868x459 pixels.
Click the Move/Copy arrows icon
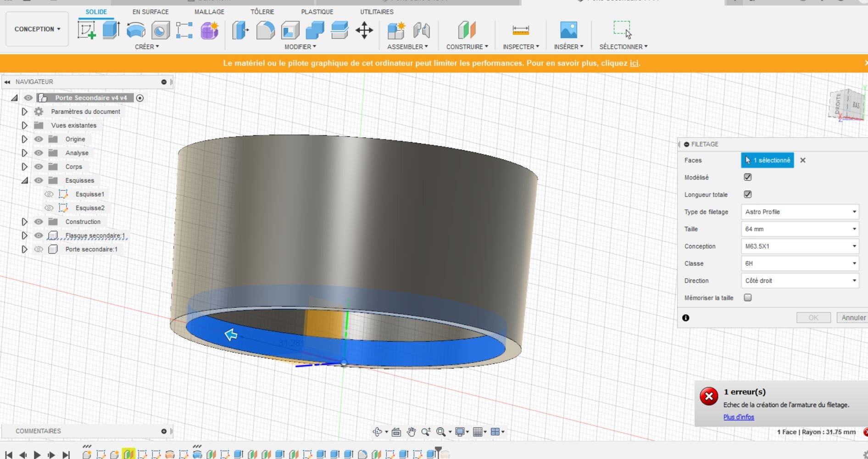pyautogui.click(x=364, y=30)
